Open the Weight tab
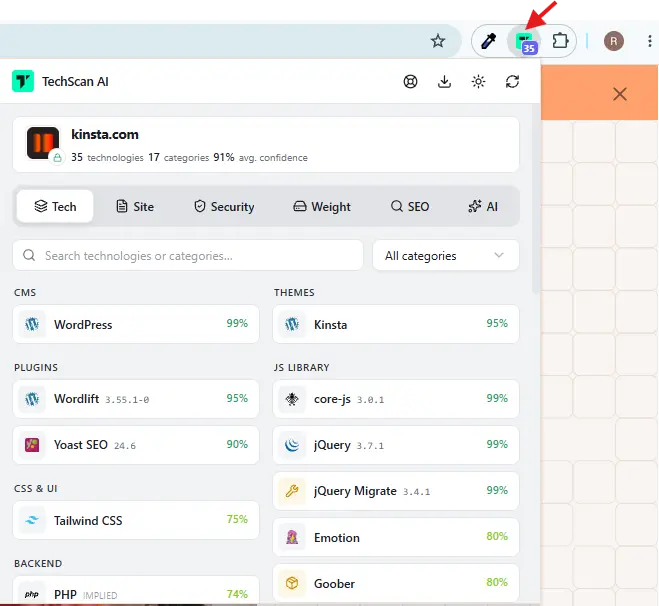 pyautogui.click(x=322, y=206)
